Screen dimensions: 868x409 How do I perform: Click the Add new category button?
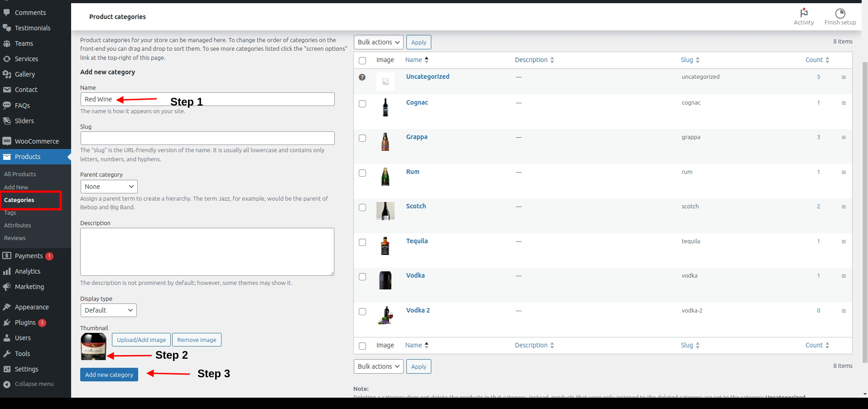click(109, 375)
